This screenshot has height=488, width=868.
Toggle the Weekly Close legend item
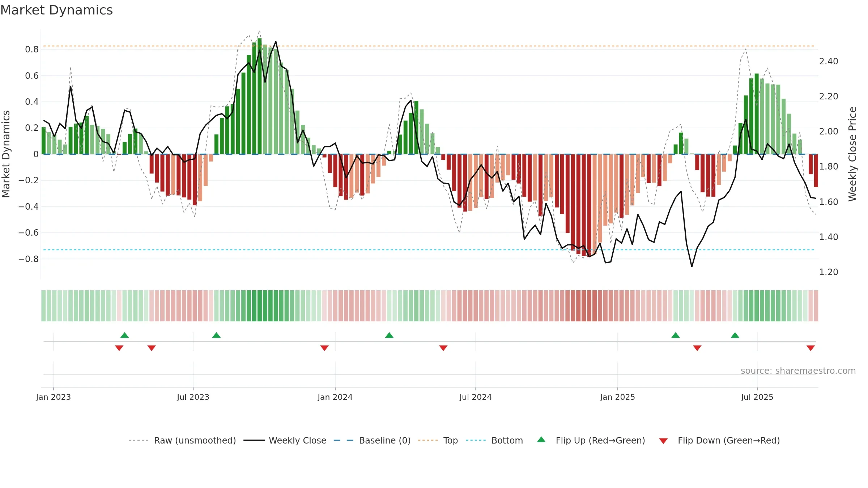[285, 440]
